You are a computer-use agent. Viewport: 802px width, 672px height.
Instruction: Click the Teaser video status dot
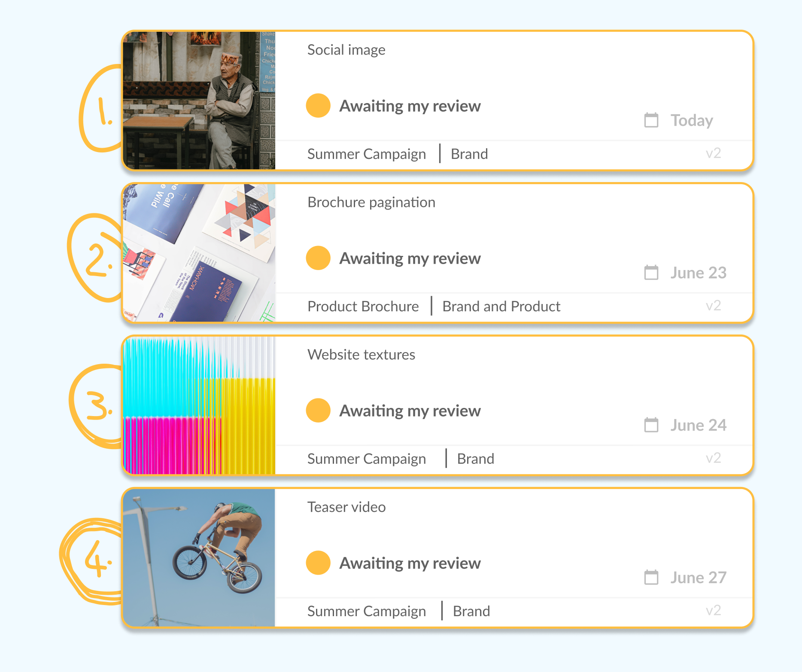318,563
